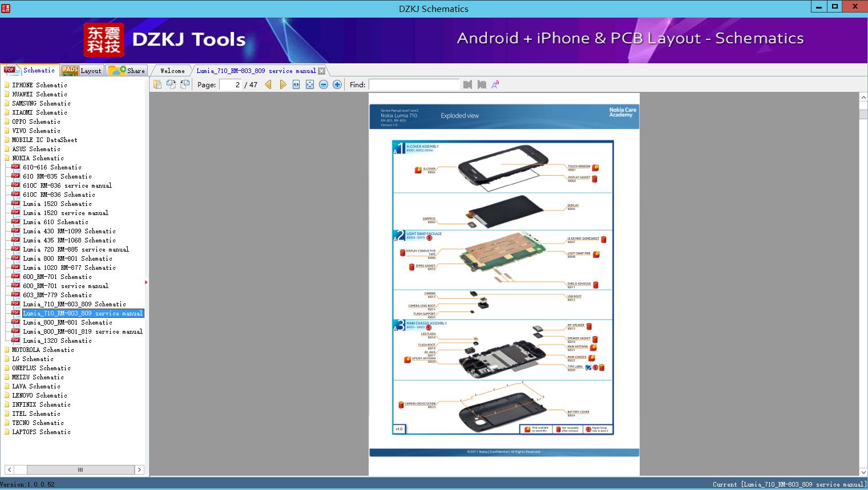
Task: Click the folder icon beside MOTOROLA Schematic
Action: [x=7, y=350]
